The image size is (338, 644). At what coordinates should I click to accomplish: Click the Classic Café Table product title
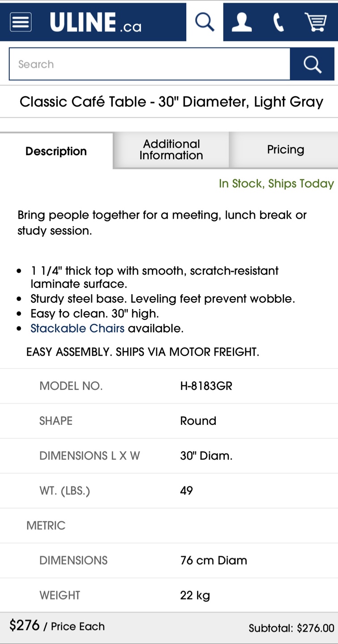click(x=171, y=102)
